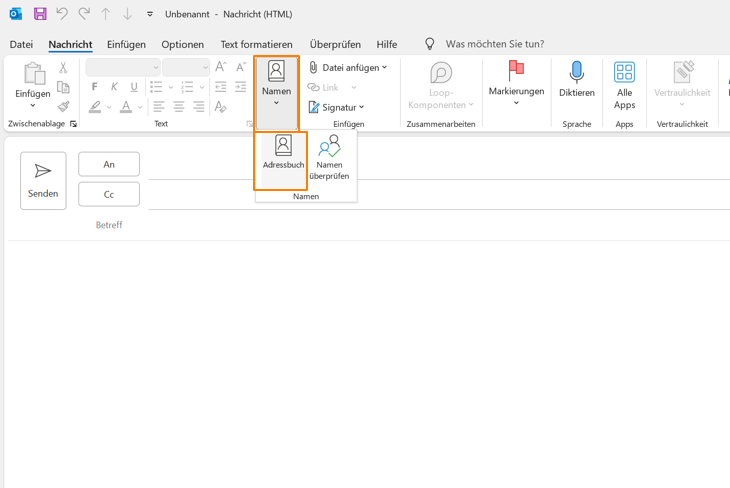Decrease paragraph indent
This screenshot has width=730, height=488.
click(x=221, y=87)
